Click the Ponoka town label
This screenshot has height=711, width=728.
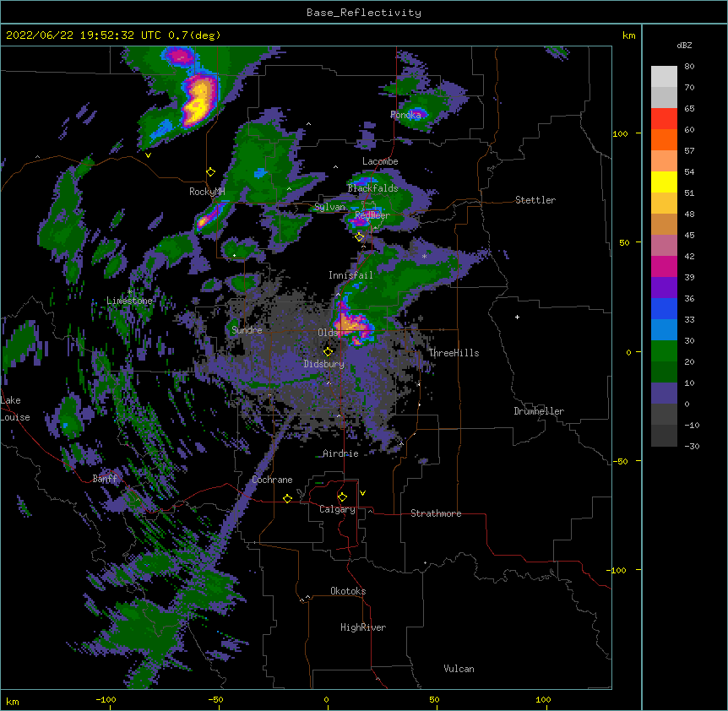(405, 115)
